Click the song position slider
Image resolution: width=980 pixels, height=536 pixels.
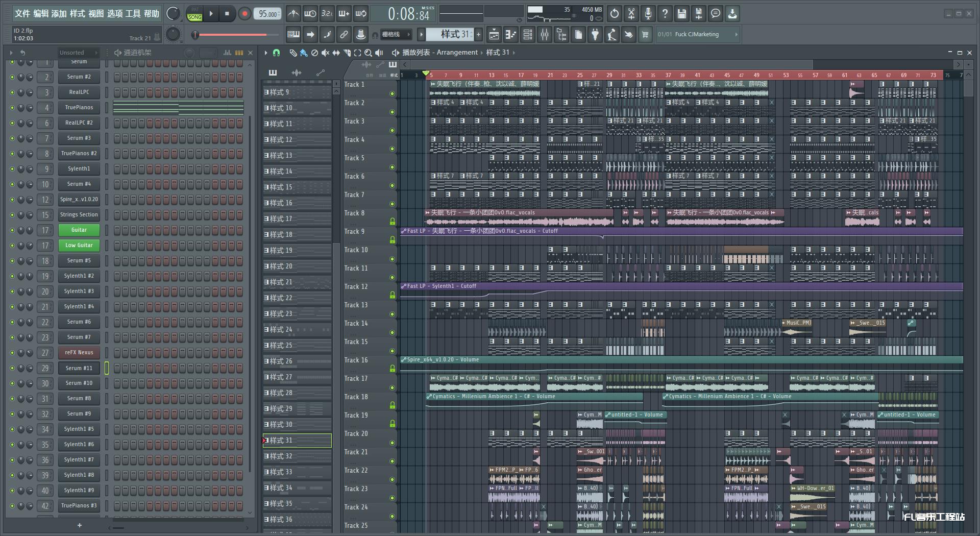pyautogui.click(x=236, y=35)
